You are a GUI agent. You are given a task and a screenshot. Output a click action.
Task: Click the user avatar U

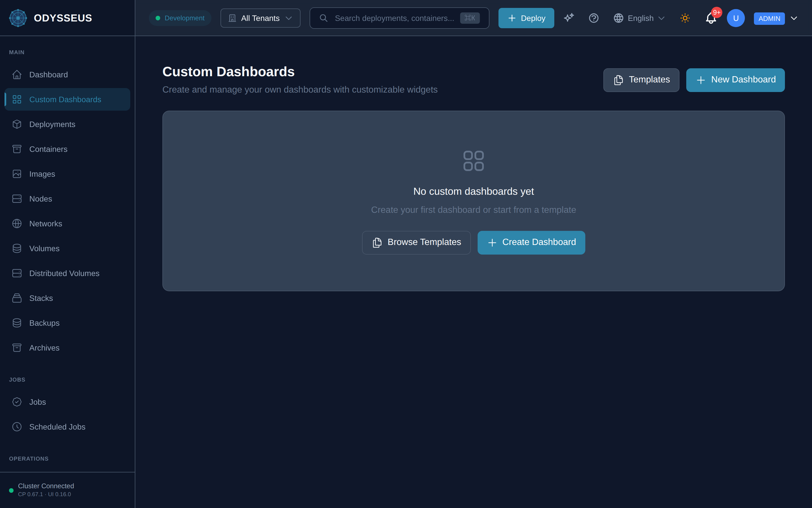[736, 18]
